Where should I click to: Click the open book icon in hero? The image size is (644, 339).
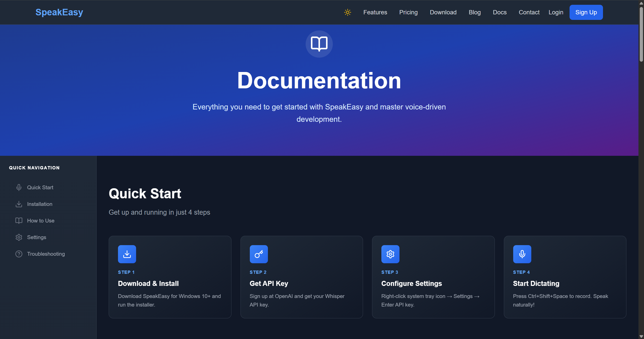tap(319, 44)
